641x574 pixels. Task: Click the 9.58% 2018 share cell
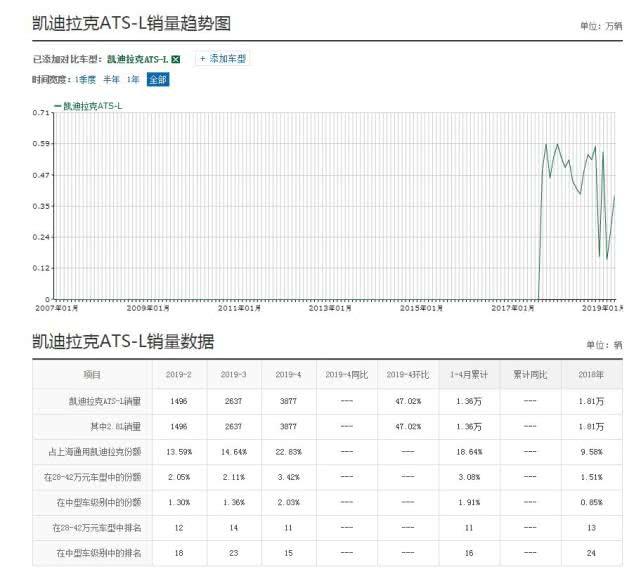click(x=592, y=452)
